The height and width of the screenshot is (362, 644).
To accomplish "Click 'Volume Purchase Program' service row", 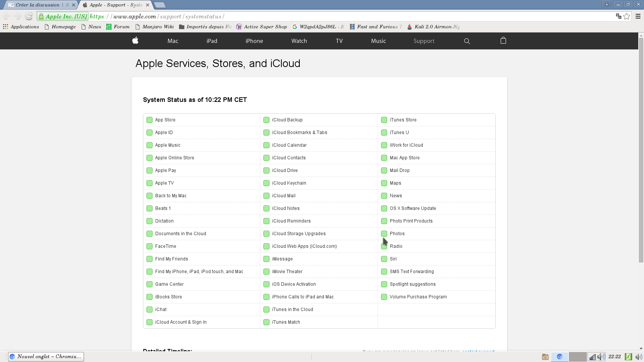I will (437, 297).
